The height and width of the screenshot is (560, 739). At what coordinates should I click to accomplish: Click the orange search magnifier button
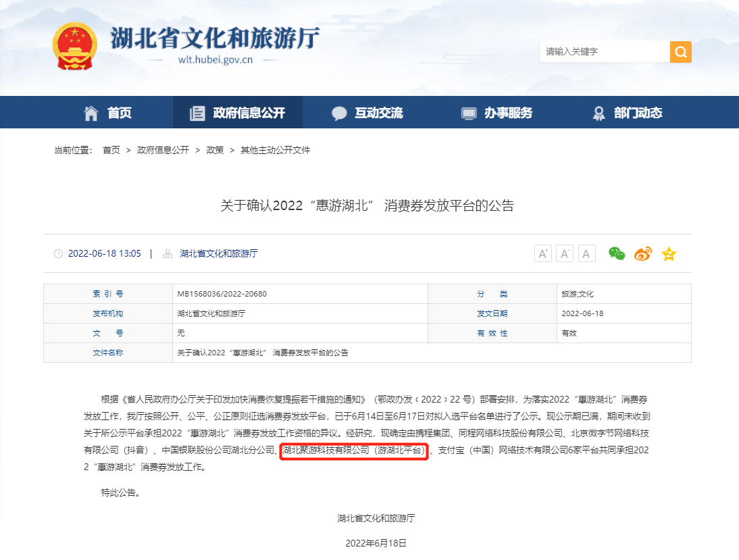click(680, 52)
